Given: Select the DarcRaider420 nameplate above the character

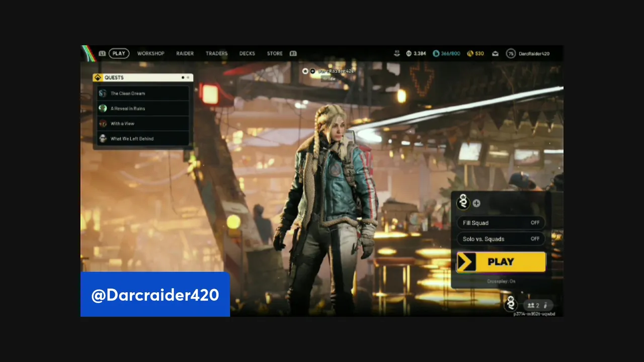Looking at the screenshot, I should [336, 71].
